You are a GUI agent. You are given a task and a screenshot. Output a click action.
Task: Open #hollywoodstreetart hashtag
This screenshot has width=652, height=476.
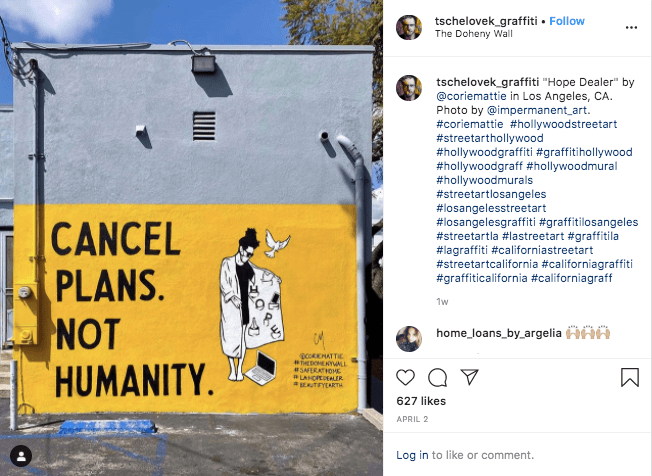point(563,124)
